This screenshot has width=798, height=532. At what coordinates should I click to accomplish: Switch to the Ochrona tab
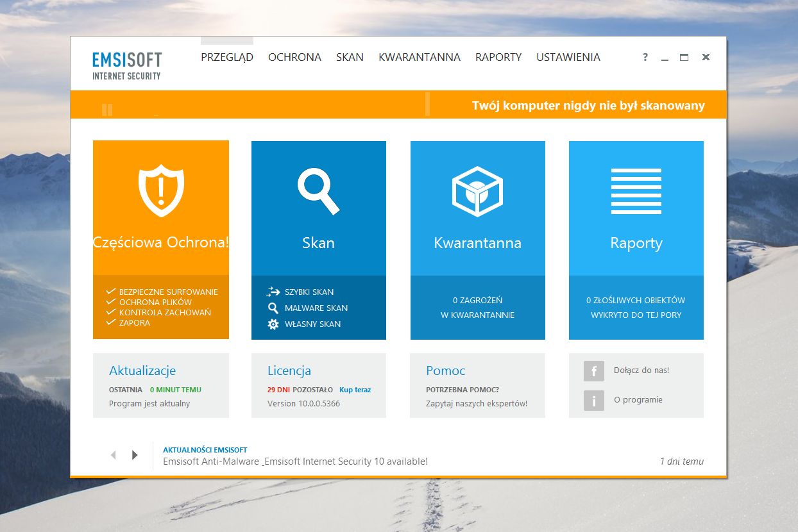(295, 57)
